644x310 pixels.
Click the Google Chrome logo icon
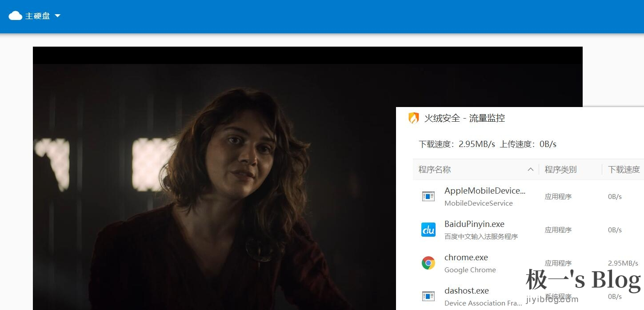tap(428, 263)
